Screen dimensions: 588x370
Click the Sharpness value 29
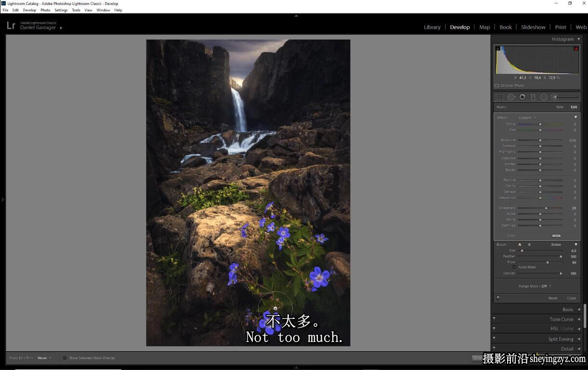[574, 208]
